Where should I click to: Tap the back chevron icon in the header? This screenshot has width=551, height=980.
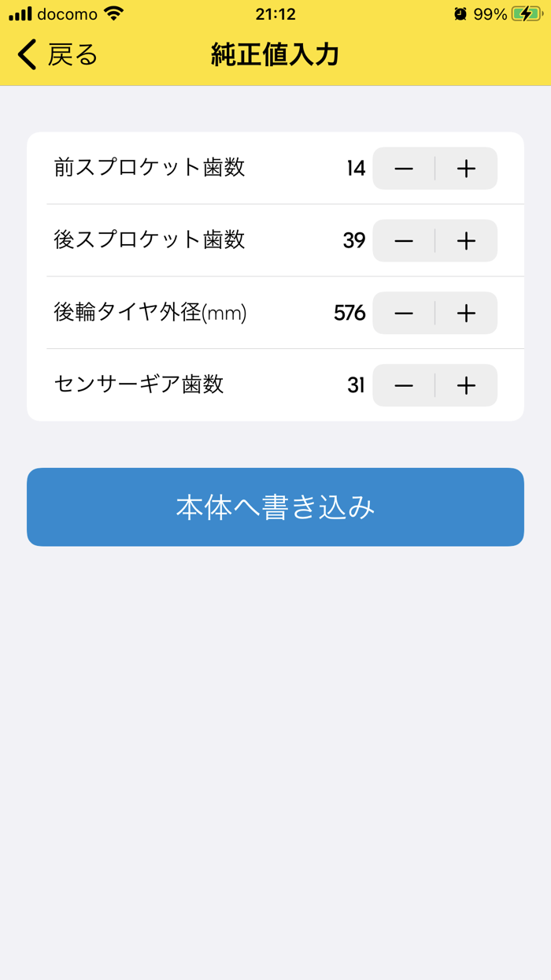(x=24, y=55)
